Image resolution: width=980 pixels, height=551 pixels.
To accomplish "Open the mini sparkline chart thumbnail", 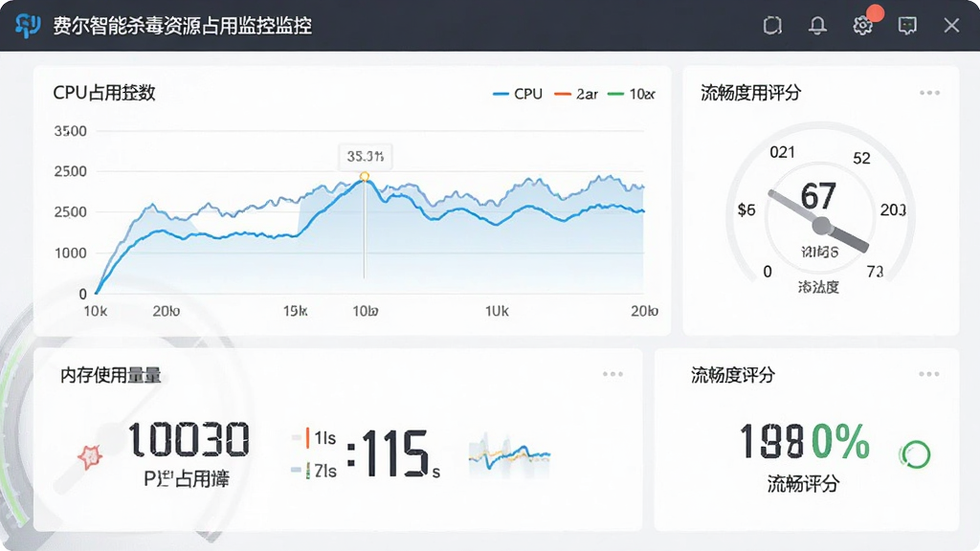I will (509, 454).
